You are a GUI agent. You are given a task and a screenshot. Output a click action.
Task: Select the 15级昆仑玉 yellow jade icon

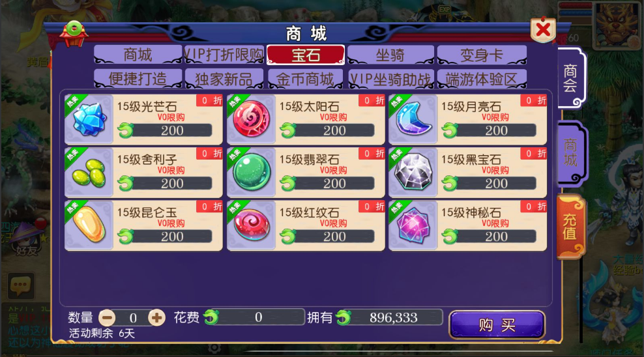[x=89, y=225]
